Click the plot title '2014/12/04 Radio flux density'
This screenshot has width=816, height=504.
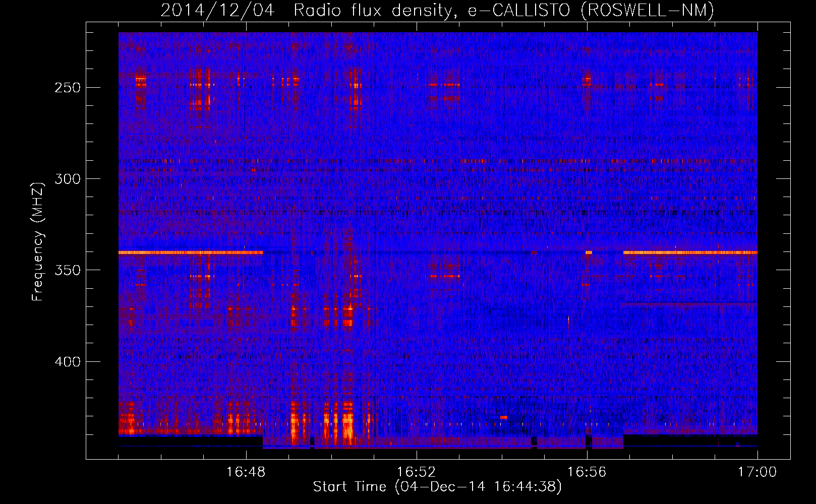(437, 11)
